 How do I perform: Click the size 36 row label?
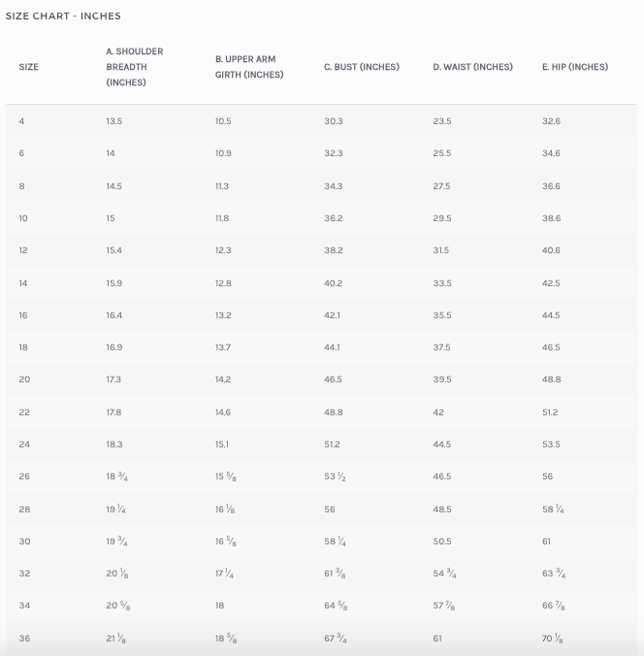24,639
